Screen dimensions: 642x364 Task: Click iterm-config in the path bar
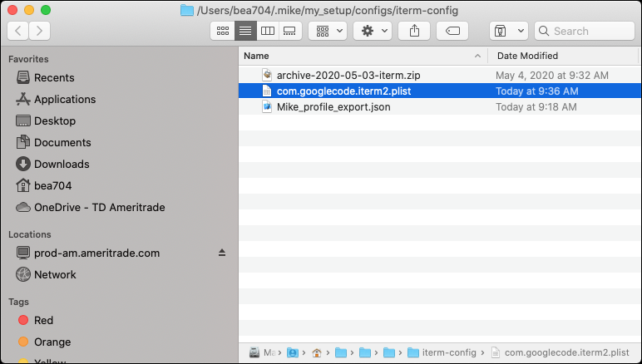pos(442,352)
